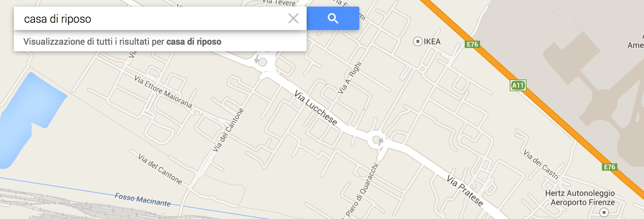Screen dimensions: 644x219
Task: Click the Via dei Castri street label
Action: pyautogui.click(x=542, y=164)
